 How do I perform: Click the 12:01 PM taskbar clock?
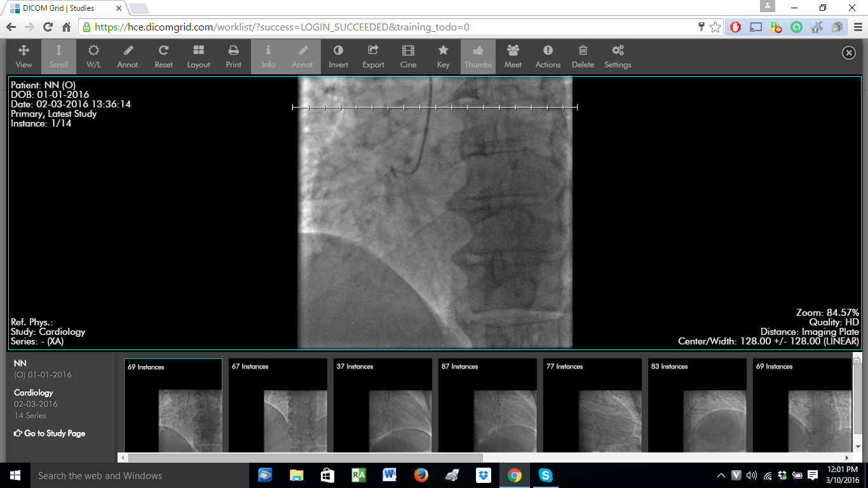(843, 475)
